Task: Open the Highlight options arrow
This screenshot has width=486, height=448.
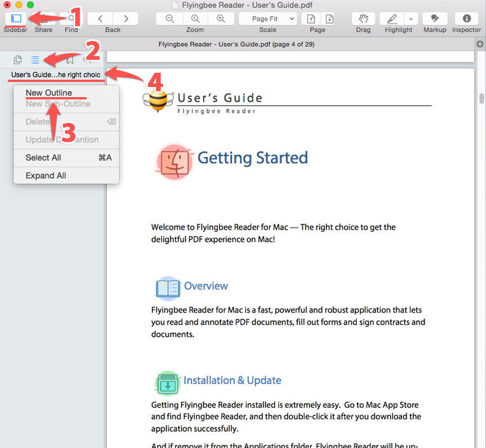Action: coord(411,19)
